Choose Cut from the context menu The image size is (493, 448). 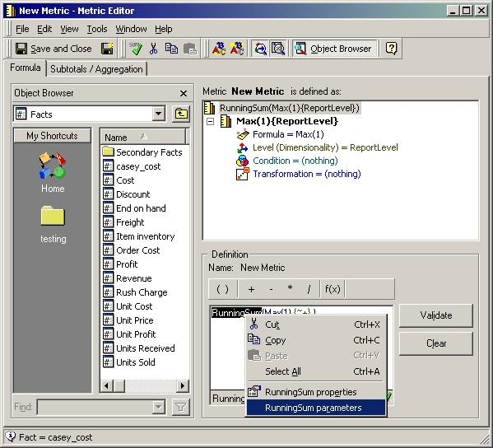pyautogui.click(x=316, y=324)
